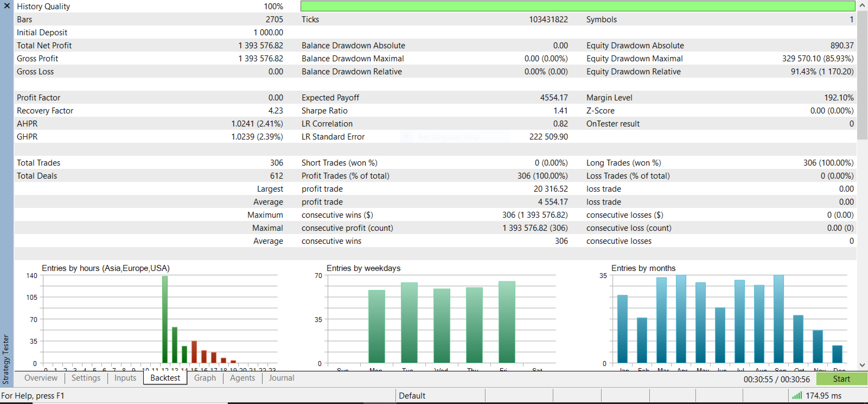Switch to the Overview tab
868x404 pixels.
41,378
